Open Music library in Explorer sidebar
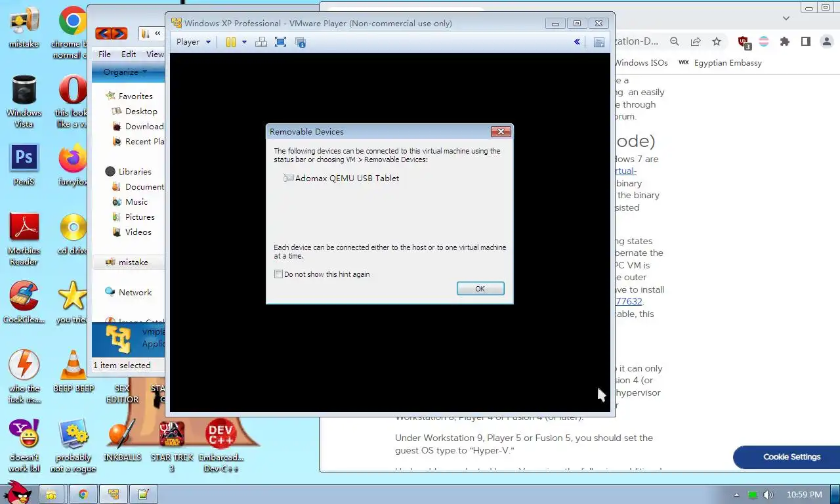The width and height of the screenshot is (840, 504). 136,201
